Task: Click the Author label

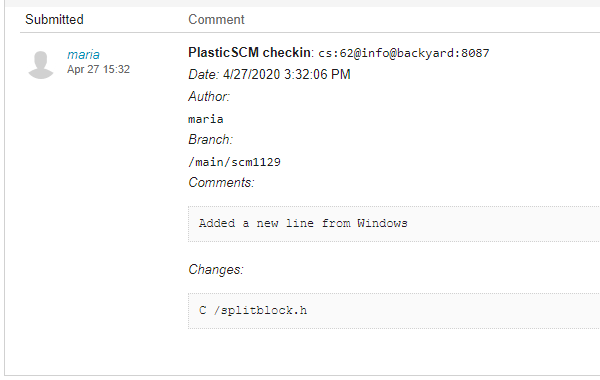Action: click(209, 96)
